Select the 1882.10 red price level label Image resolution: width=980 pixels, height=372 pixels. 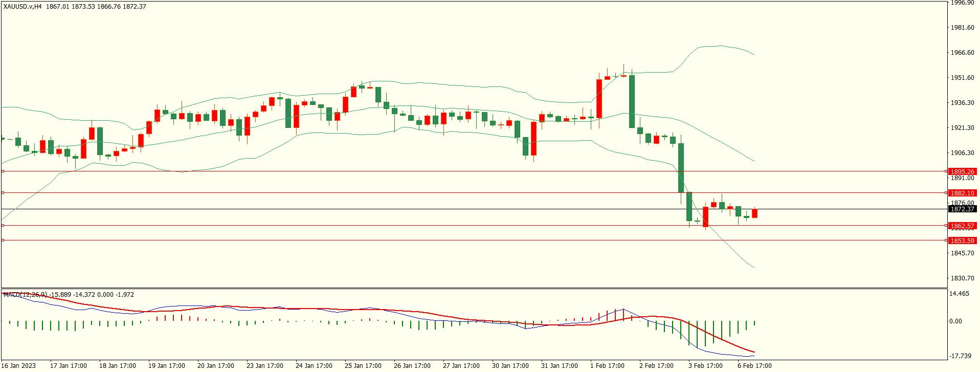[x=962, y=193]
